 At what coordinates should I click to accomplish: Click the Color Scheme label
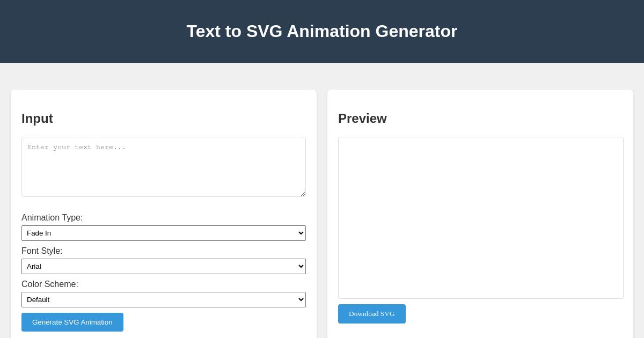click(x=49, y=284)
